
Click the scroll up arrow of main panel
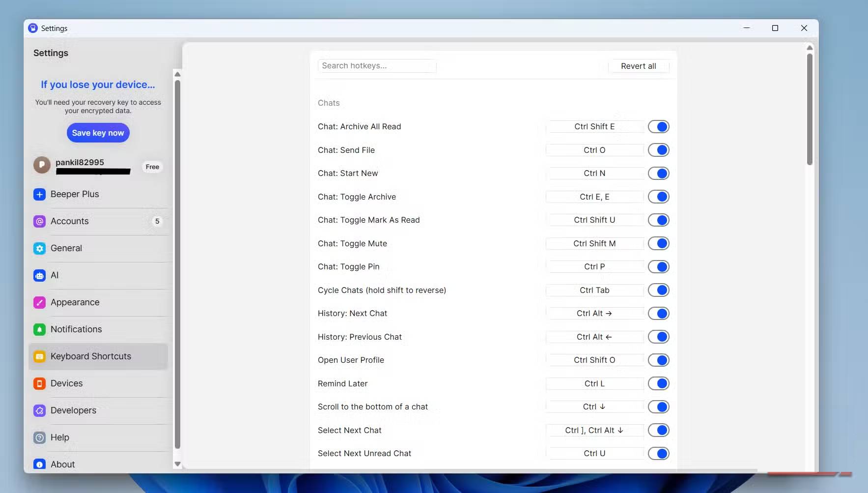pos(810,48)
